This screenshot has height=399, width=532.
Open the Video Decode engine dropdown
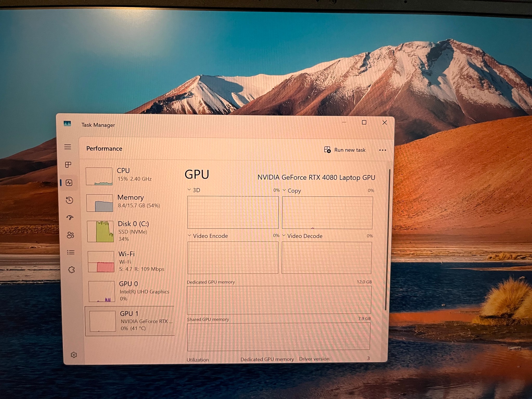click(302, 236)
